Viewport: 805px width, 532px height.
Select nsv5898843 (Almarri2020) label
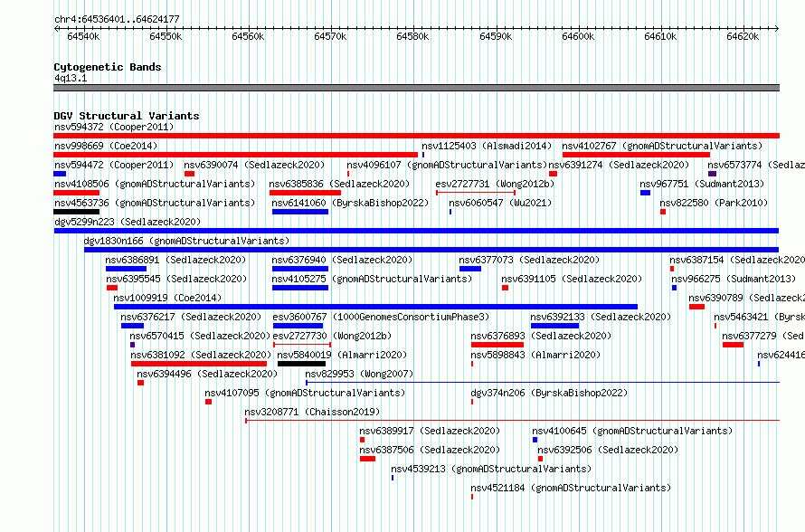[535, 355]
